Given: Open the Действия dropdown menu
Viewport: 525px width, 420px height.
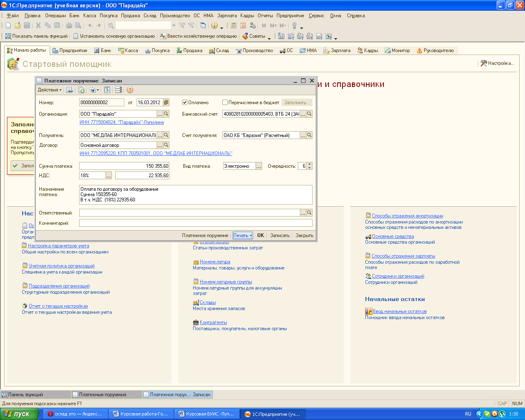Looking at the screenshot, I should (50, 90).
